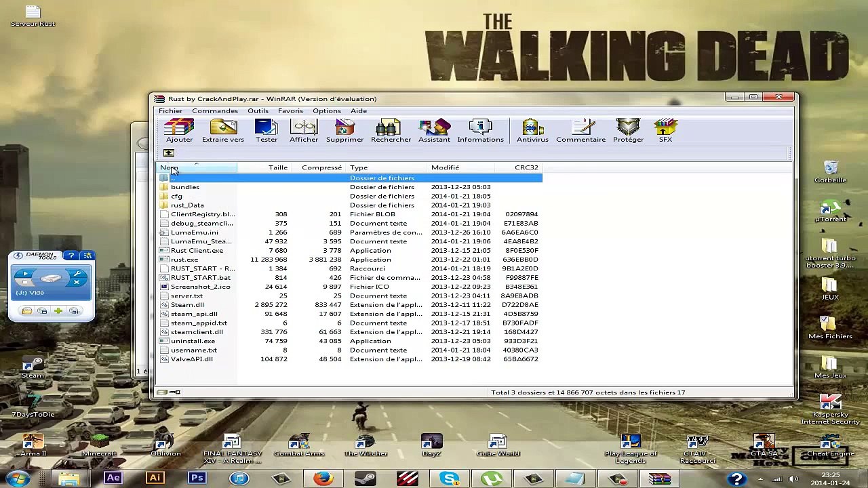Sort files by the CRC32 column header

click(x=519, y=167)
